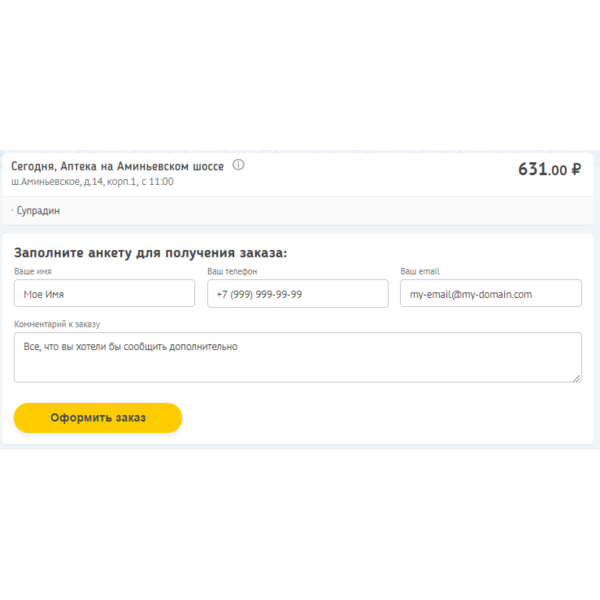Grab the comment box resize handle

pyautogui.click(x=576, y=377)
